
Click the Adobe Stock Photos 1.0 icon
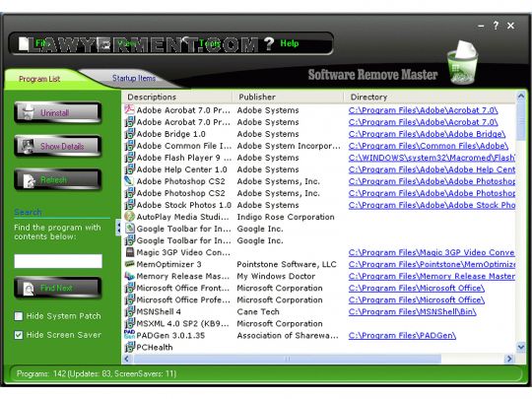coord(129,205)
